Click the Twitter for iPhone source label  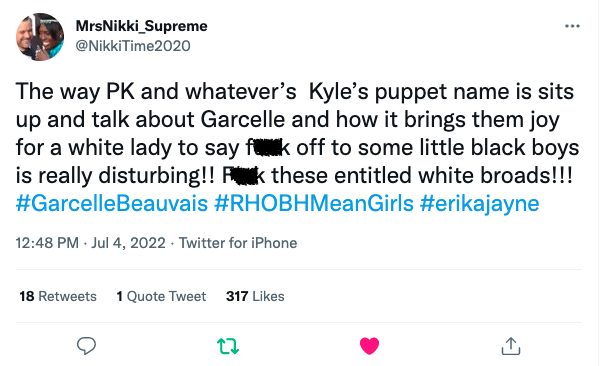tap(238, 243)
